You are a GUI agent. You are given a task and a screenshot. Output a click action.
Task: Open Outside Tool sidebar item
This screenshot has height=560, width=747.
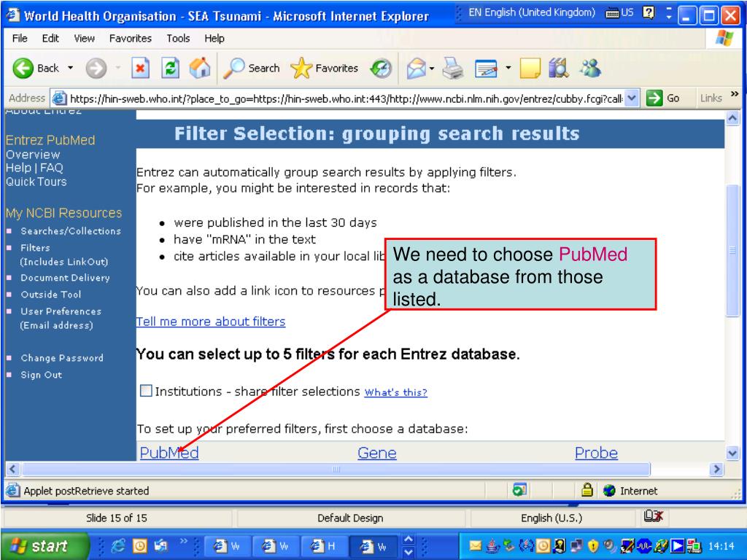pyautogui.click(x=51, y=295)
